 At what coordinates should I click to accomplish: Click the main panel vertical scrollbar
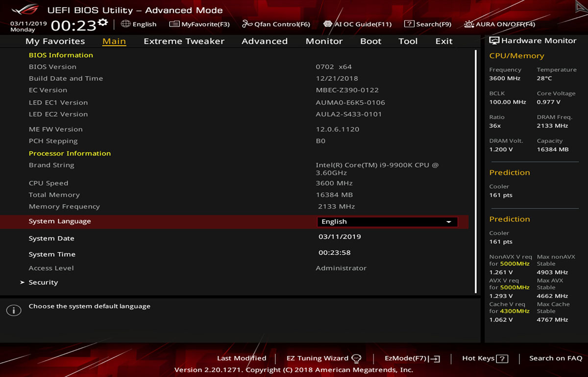pos(476,171)
